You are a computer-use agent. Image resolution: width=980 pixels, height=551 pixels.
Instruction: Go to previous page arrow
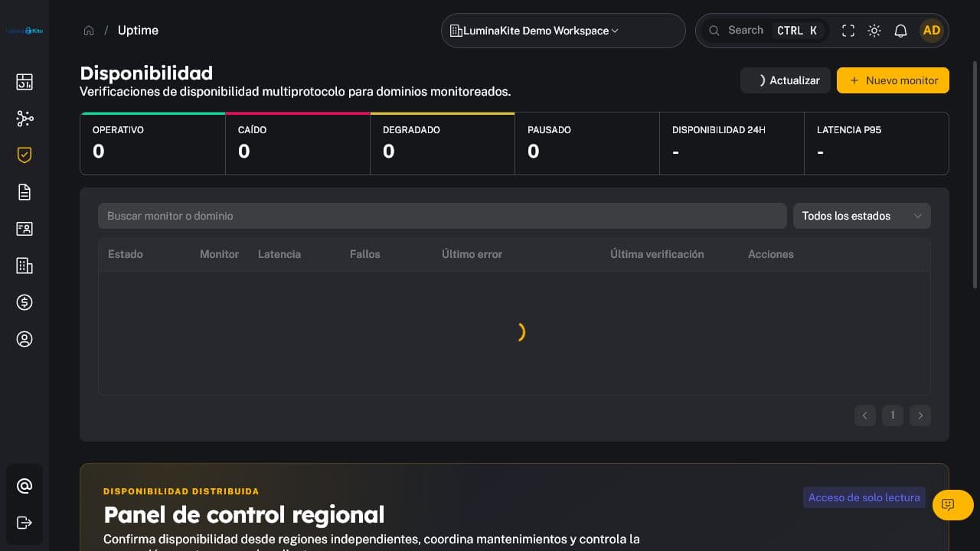865,416
